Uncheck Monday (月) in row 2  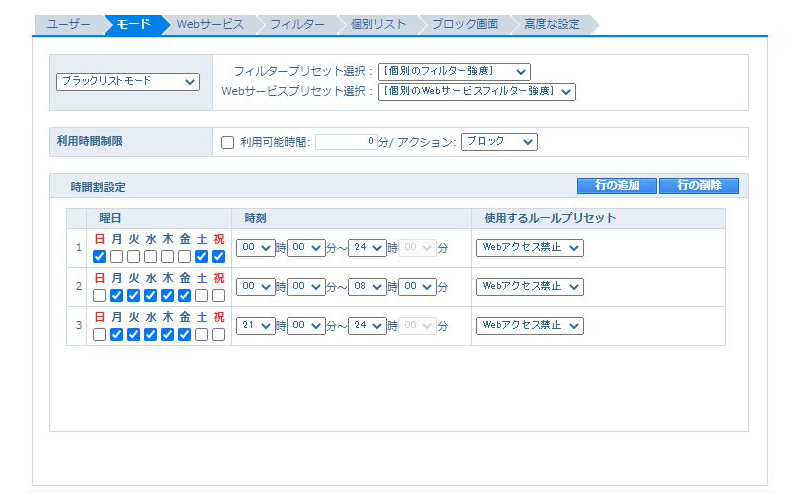(x=116, y=295)
